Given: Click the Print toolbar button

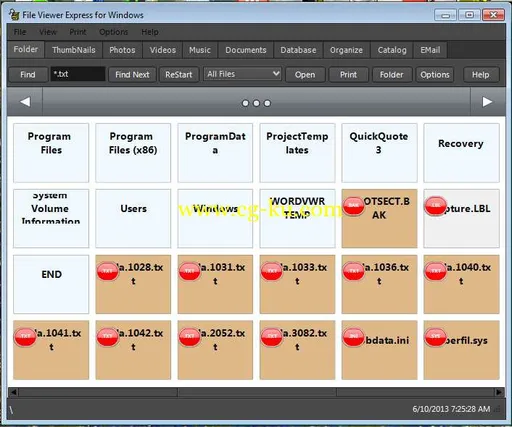Looking at the screenshot, I should pos(348,74).
